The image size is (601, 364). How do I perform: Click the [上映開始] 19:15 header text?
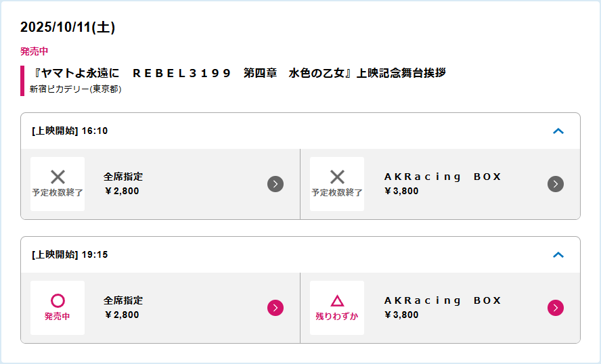(70, 255)
